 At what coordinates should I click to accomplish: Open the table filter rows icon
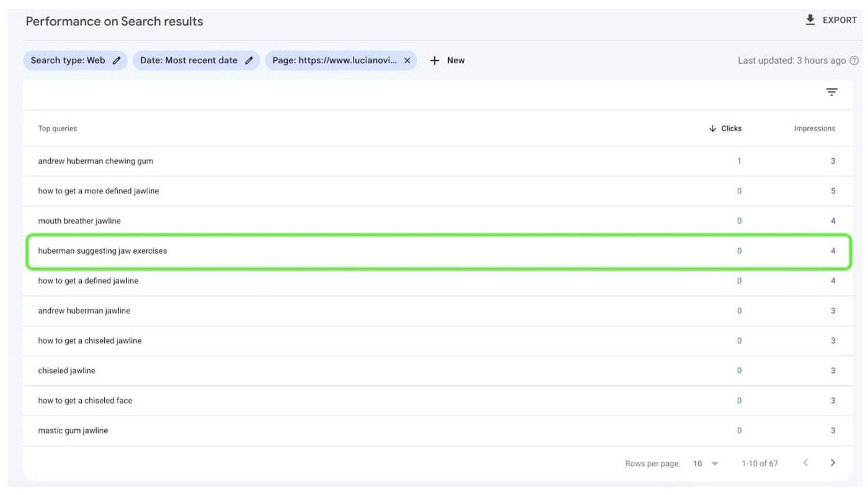point(832,92)
